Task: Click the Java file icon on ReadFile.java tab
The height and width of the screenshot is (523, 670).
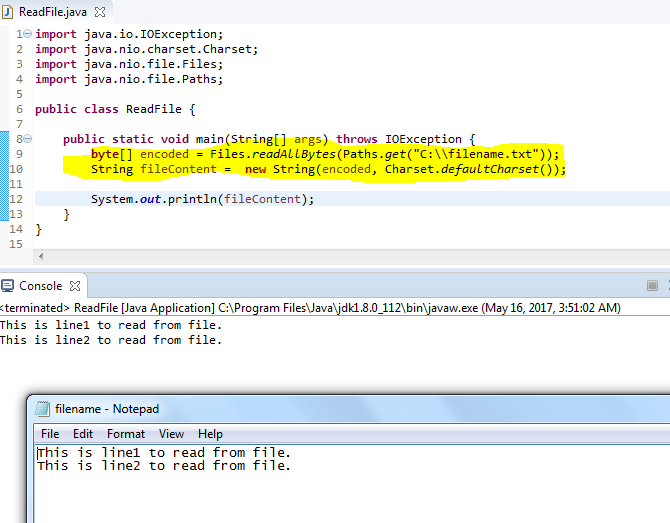Action: pyautogui.click(x=7, y=12)
